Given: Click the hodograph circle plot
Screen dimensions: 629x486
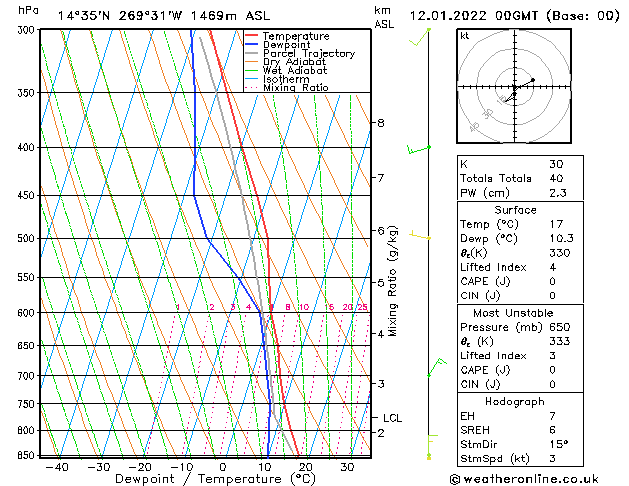Looking at the screenshot, I should click(x=514, y=90).
